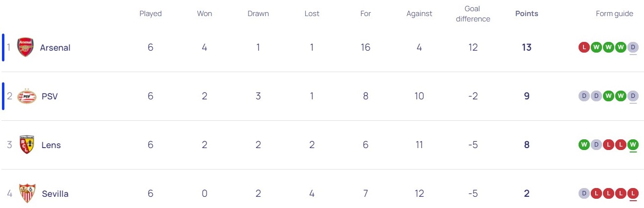This screenshot has height=208, width=644.
Task: Open the Sevilla team name link
Action: [55, 194]
